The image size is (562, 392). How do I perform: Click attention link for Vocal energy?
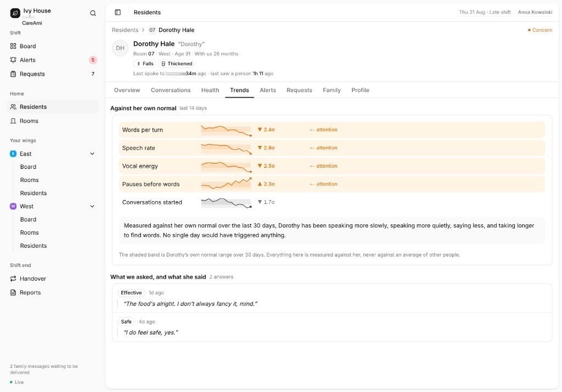tap(323, 166)
